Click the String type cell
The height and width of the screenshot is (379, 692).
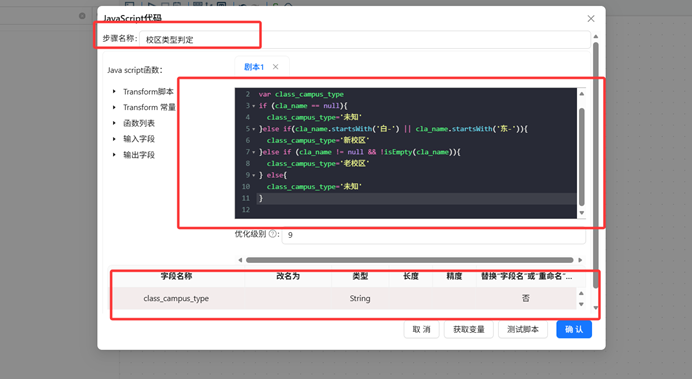pyautogui.click(x=360, y=299)
